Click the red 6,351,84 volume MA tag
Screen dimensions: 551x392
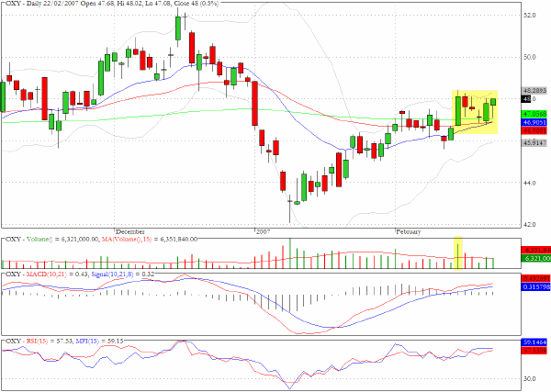(x=536, y=250)
